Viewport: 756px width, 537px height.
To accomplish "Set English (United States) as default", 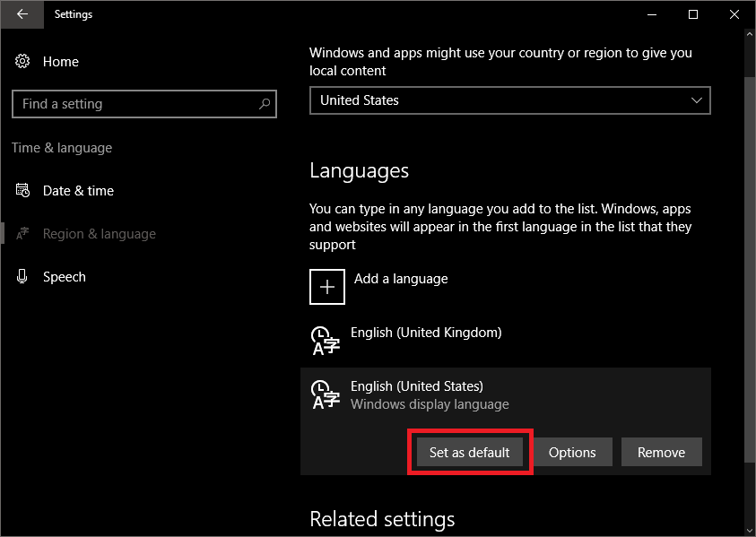I will click(x=470, y=452).
